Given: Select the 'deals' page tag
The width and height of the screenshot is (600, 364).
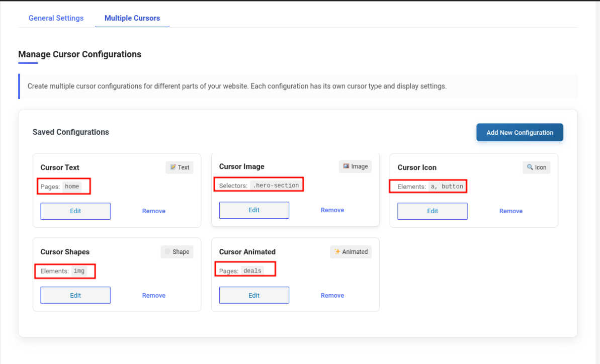Looking at the screenshot, I should [x=252, y=271].
